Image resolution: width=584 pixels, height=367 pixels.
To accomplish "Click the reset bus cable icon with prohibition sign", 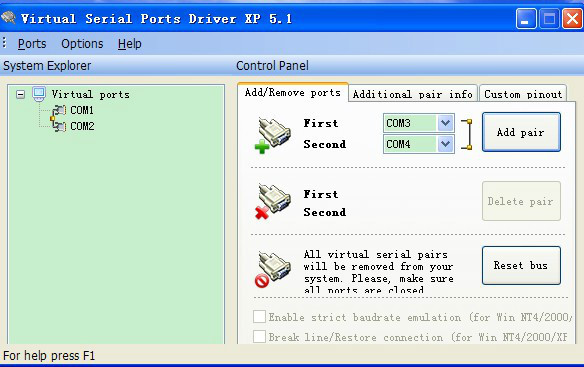I will click(273, 269).
